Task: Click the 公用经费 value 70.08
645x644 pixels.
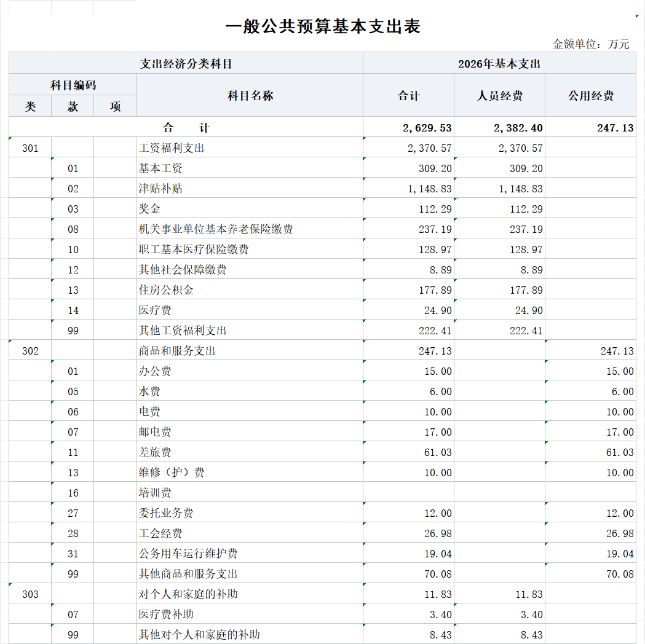Action: [591, 573]
